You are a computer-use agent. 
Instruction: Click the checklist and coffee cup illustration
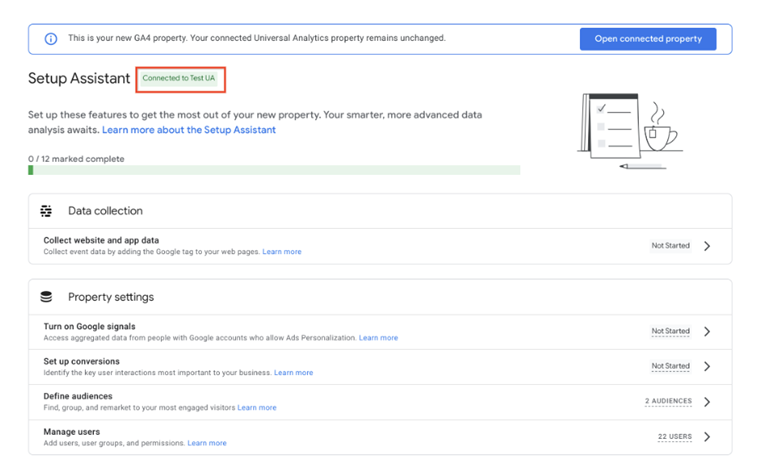coord(630,130)
